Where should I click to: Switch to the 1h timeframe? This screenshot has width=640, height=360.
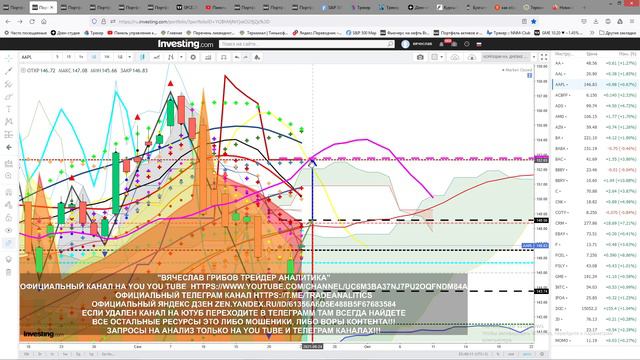click(x=81, y=57)
